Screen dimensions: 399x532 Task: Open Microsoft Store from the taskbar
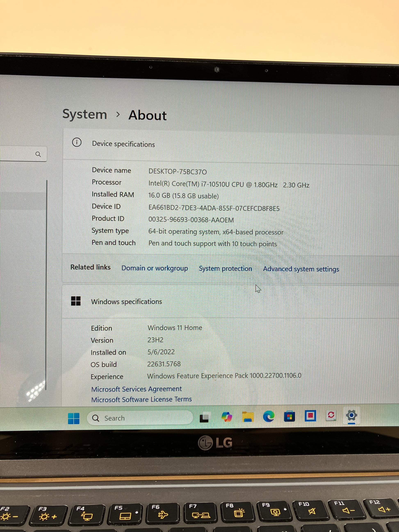[290, 416]
